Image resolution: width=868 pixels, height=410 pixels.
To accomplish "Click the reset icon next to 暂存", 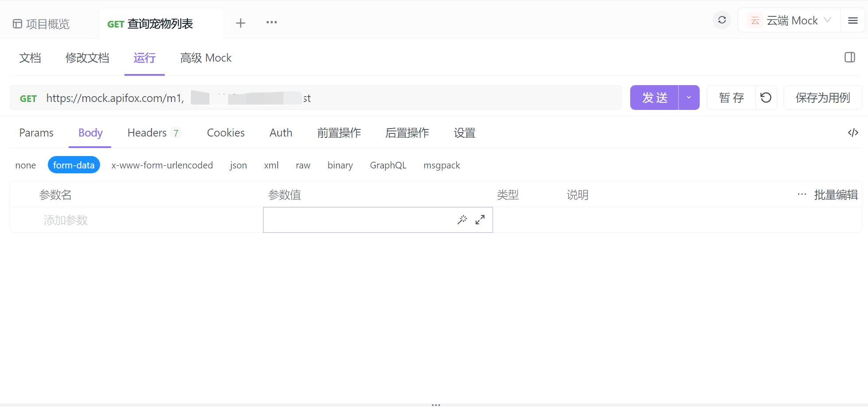I will click(766, 98).
